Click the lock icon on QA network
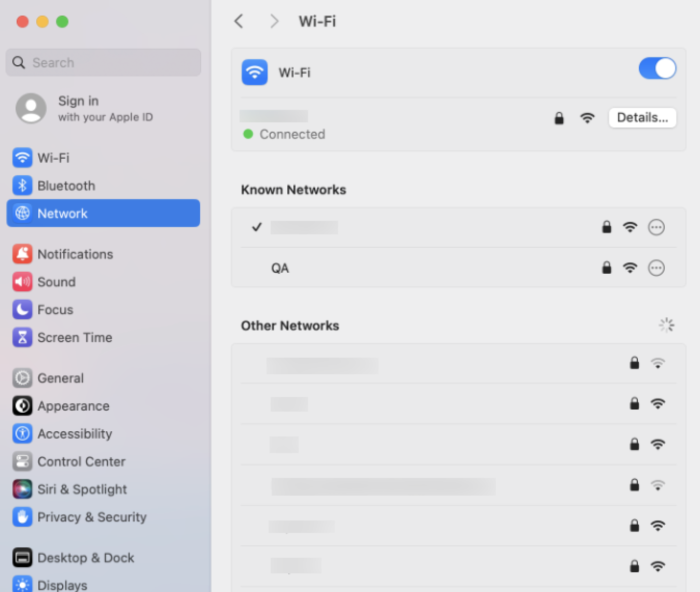Image resolution: width=700 pixels, height=592 pixels. tap(606, 267)
